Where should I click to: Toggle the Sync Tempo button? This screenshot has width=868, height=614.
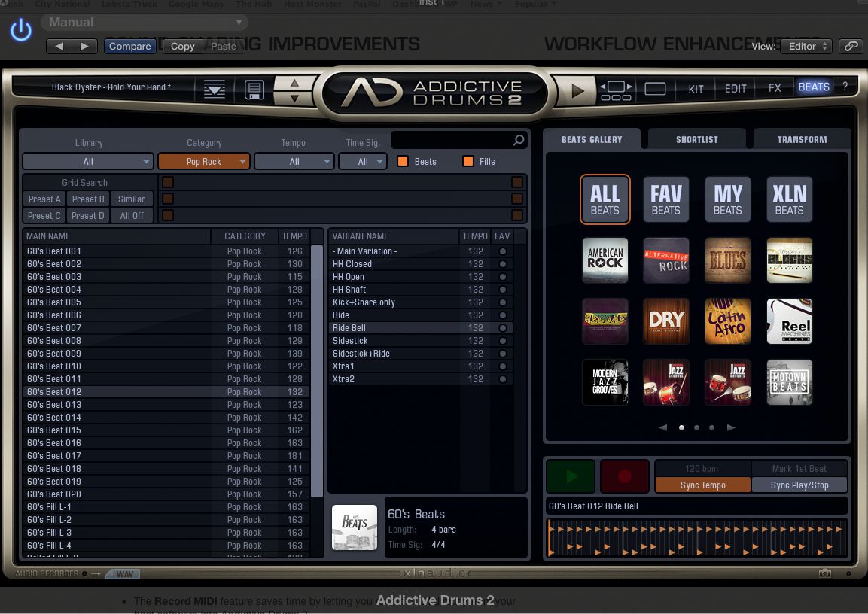[702, 485]
